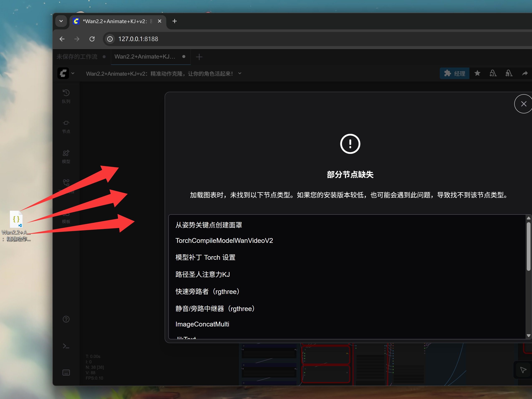Select the Wan2.2+Animate+KJ workflow tab
Image resolution: width=532 pixels, height=399 pixels.
pyautogui.click(x=145, y=57)
